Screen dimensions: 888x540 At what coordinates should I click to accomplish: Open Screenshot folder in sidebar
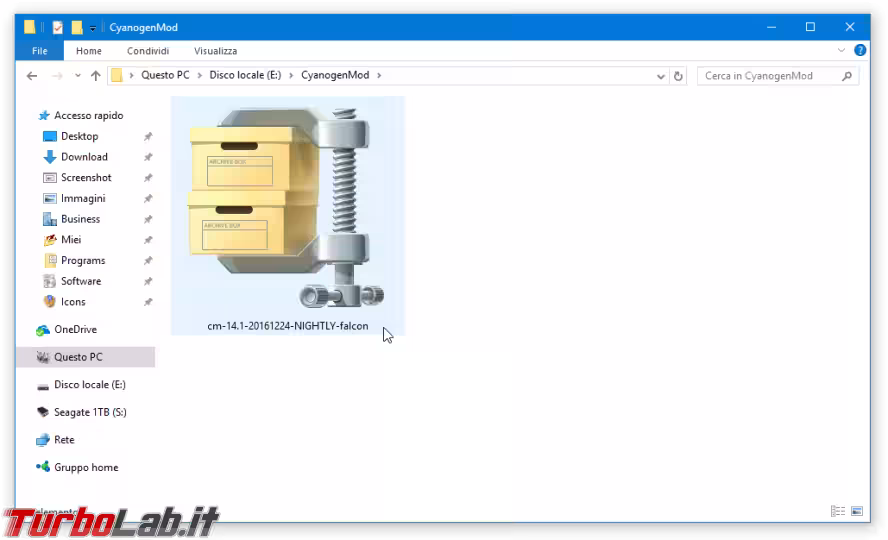tap(86, 178)
